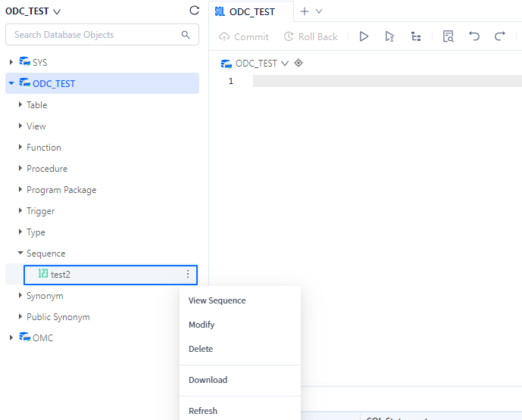Collapse the Sequence folder

(x=20, y=254)
